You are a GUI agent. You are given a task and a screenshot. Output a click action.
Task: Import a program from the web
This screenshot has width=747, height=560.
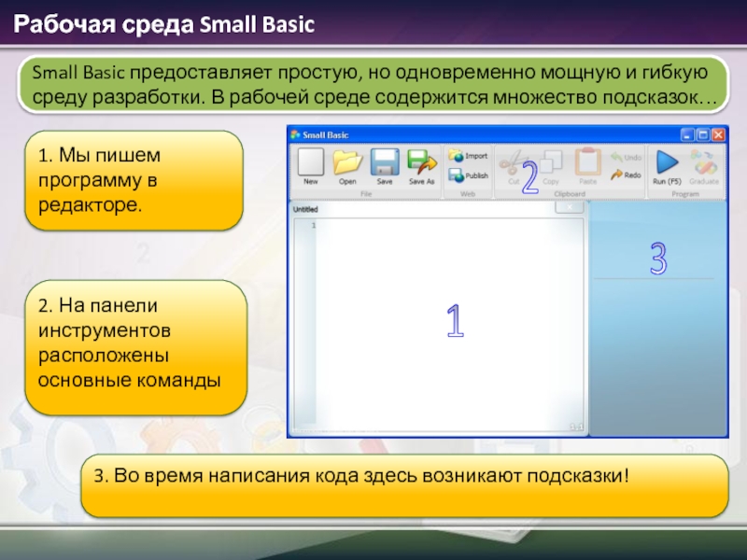(x=468, y=156)
